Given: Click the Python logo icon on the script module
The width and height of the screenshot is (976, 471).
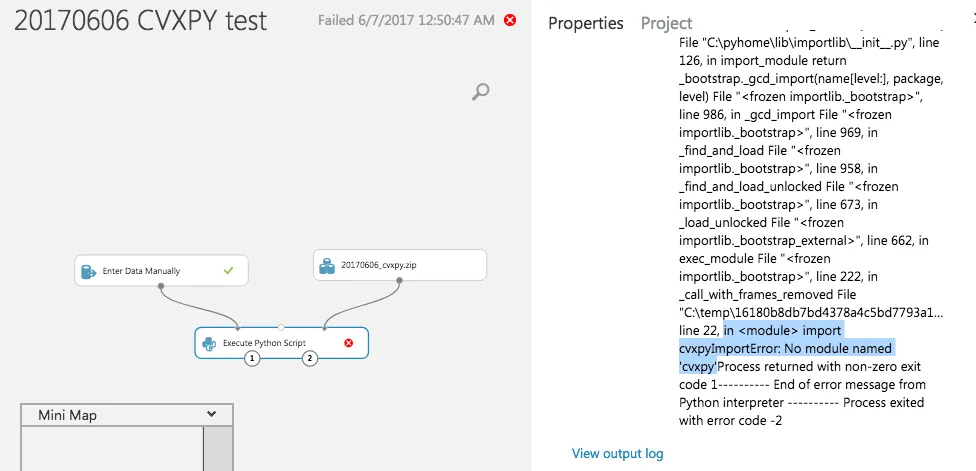Looking at the screenshot, I should 209,342.
